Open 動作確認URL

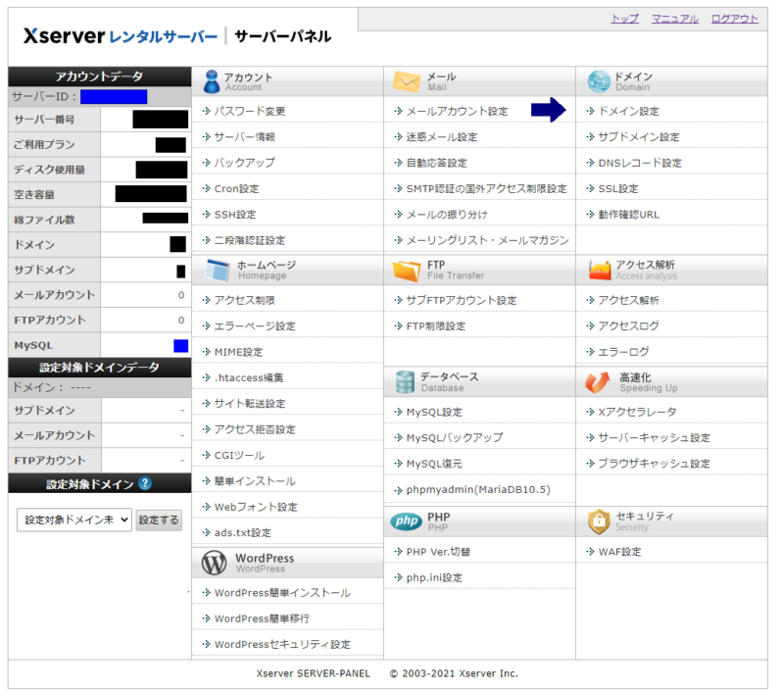point(628,215)
